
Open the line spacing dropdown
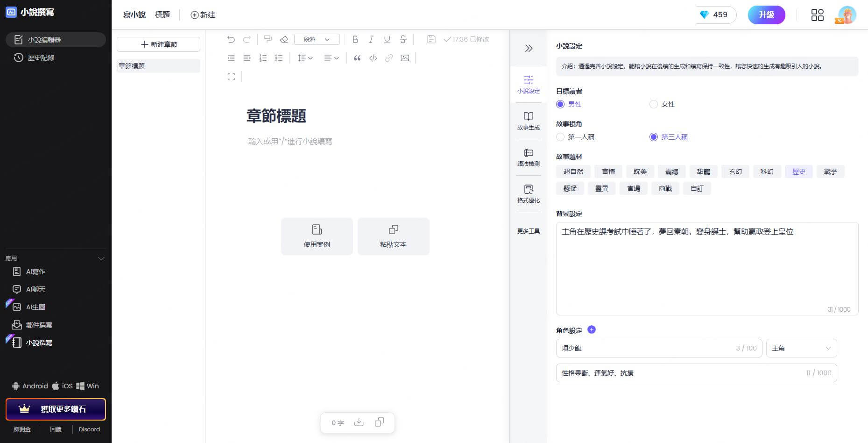305,58
